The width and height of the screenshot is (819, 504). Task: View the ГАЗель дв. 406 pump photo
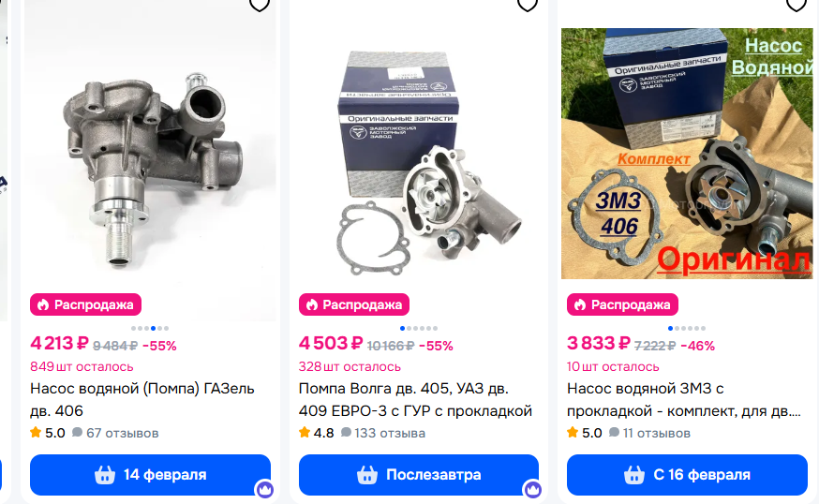pos(151,156)
